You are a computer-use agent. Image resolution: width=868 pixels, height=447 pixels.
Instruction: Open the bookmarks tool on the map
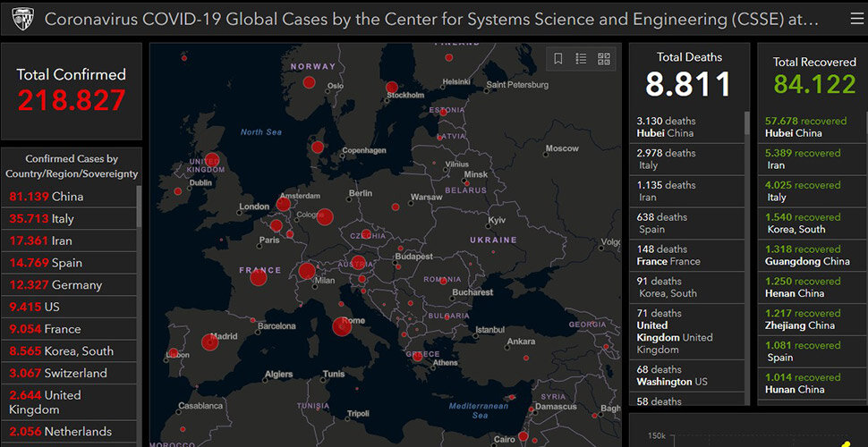[x=558, y=59]
